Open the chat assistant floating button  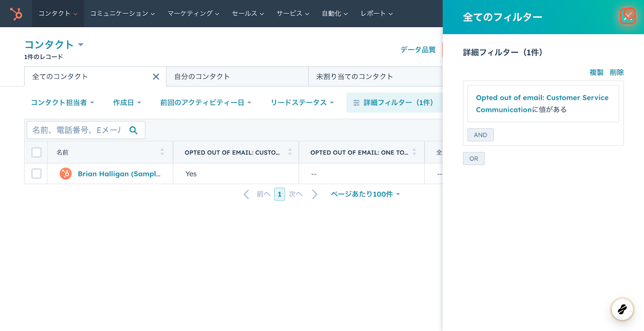point(622,309)
